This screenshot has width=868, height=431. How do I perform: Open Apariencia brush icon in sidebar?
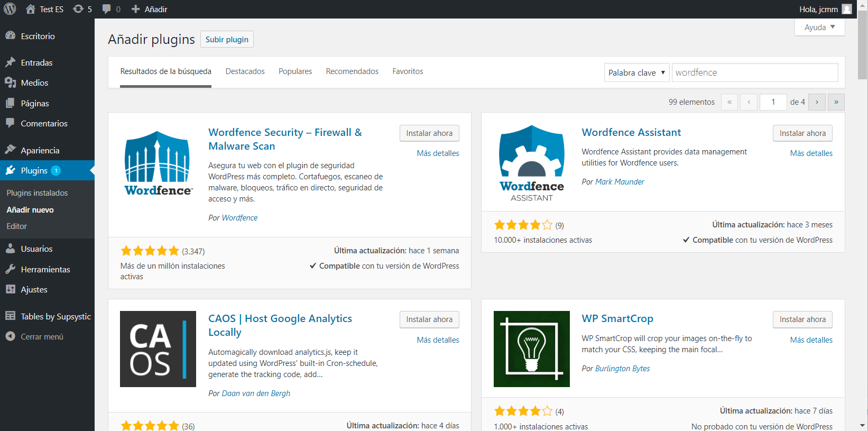point(10,150)
